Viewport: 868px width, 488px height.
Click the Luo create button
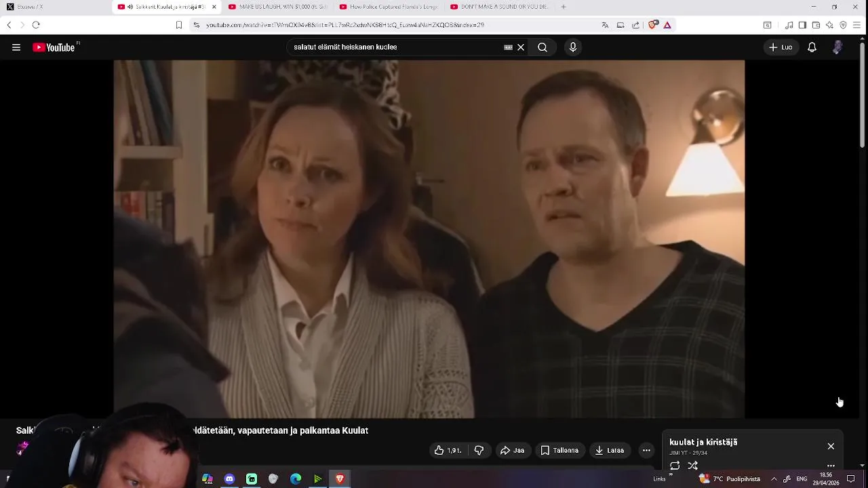[x=781, y=47]
